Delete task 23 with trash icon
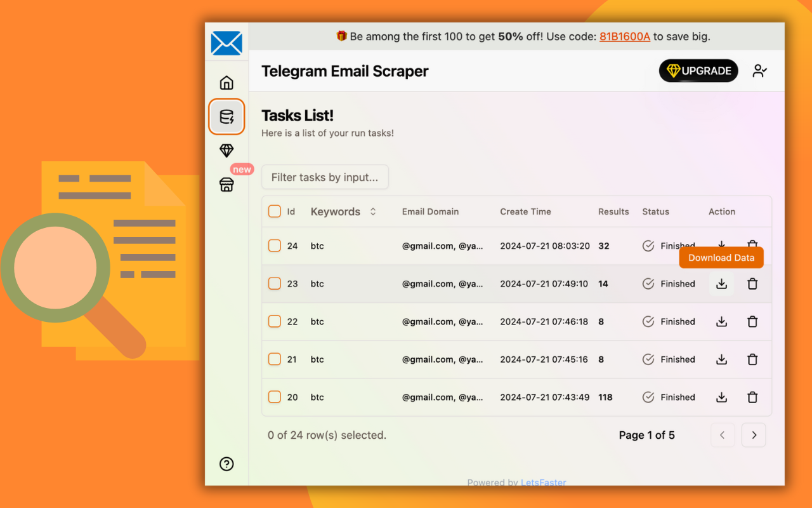The width and height of the screenshot is (812, 508). pyautogui.click(x=752, y=284)
